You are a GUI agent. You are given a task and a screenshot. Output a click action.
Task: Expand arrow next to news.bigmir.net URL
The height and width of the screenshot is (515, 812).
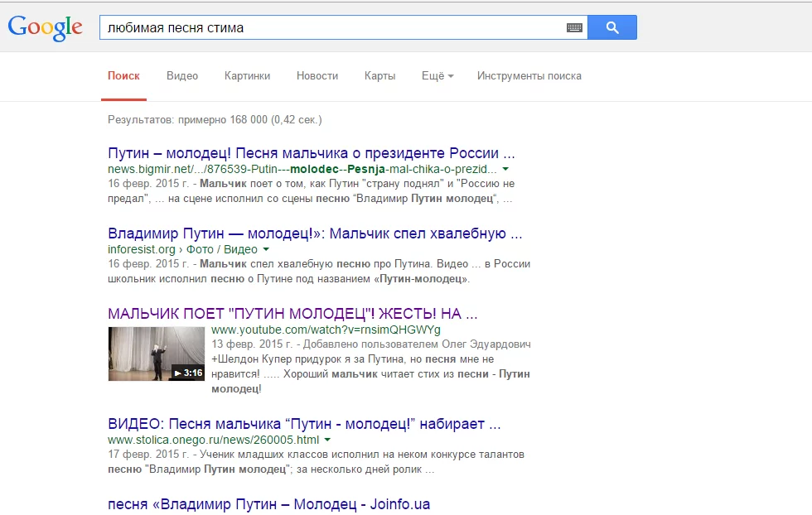[x=505, y=169]
